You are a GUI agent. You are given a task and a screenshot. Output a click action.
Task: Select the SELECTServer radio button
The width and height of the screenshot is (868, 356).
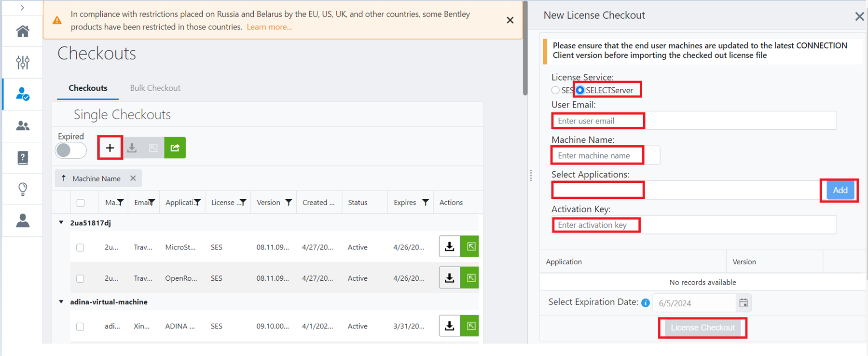[580, 90]
